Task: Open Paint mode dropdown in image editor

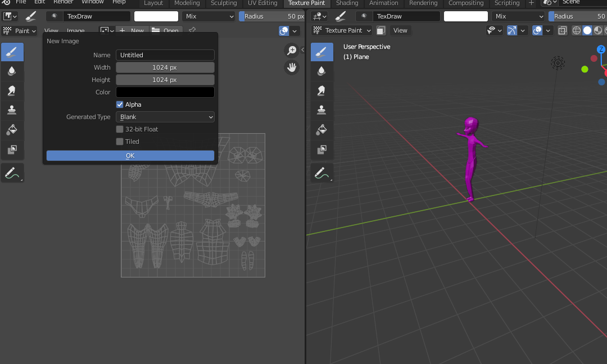Action: point(19,30)
